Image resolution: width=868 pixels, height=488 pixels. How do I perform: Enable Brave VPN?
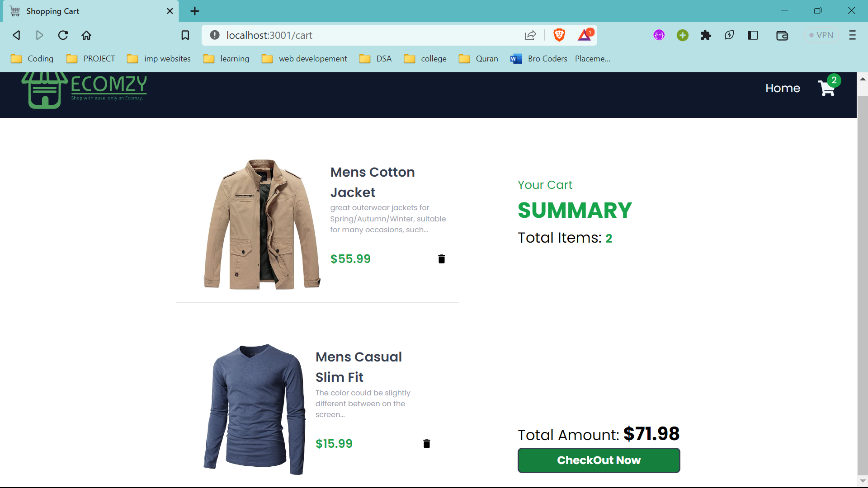(x=822, y=35)
